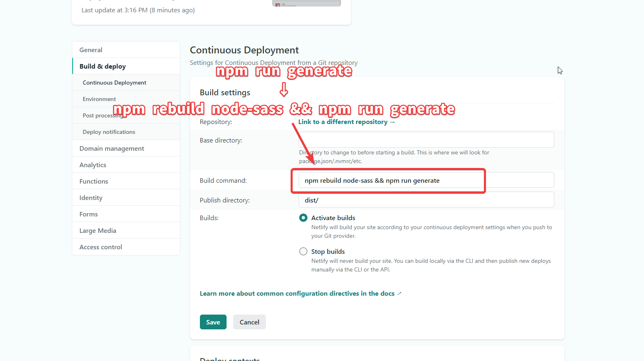The width and height of the screenshot is (644, 361).
Task: Click the Build settings heading
Action: (x=225, y=92)
